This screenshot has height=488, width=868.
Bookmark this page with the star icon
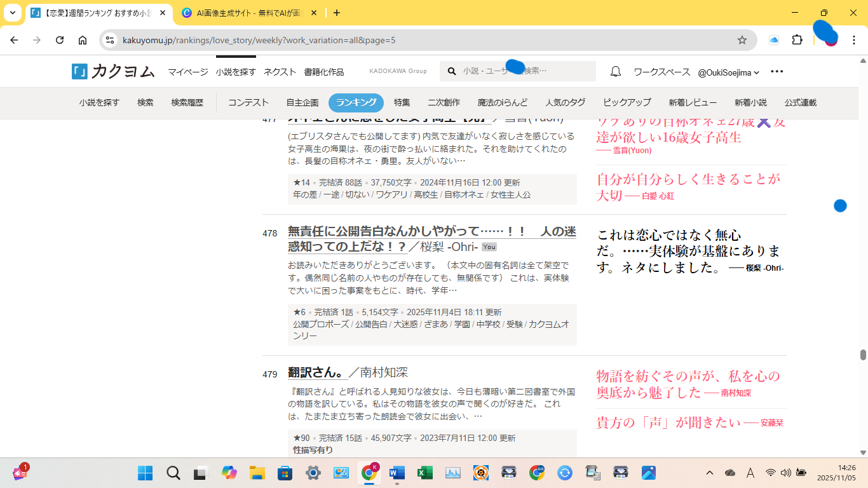click(x=742, y=40)
